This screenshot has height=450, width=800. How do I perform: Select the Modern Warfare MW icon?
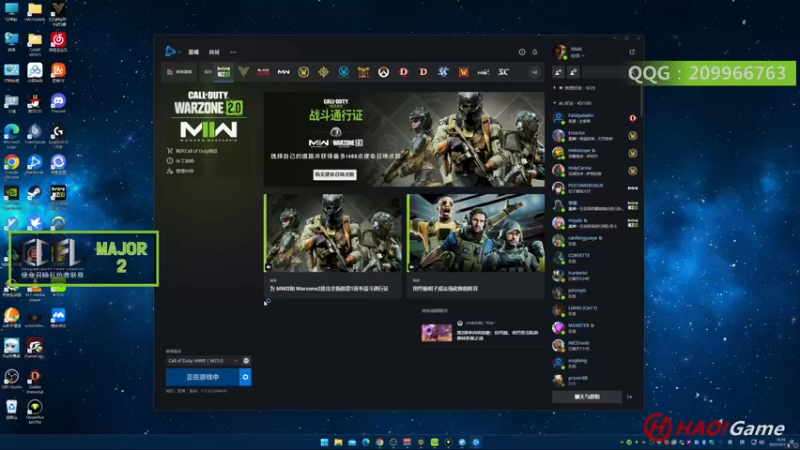284,72
